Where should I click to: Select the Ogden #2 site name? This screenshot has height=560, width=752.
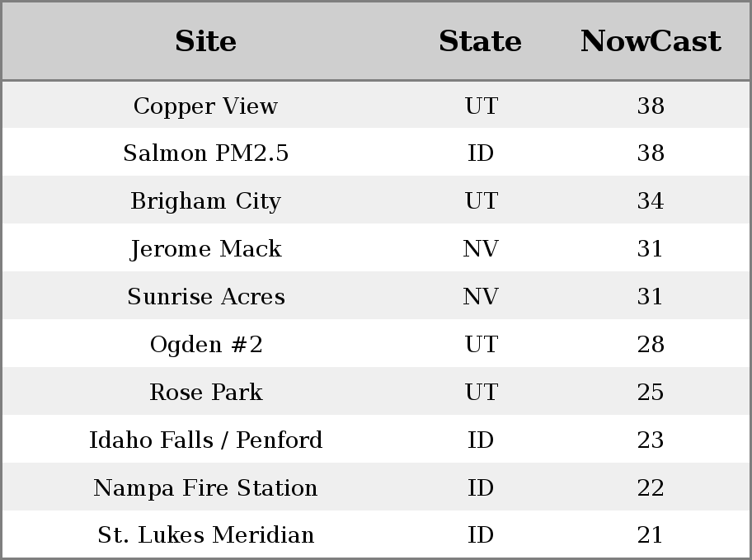206,345
